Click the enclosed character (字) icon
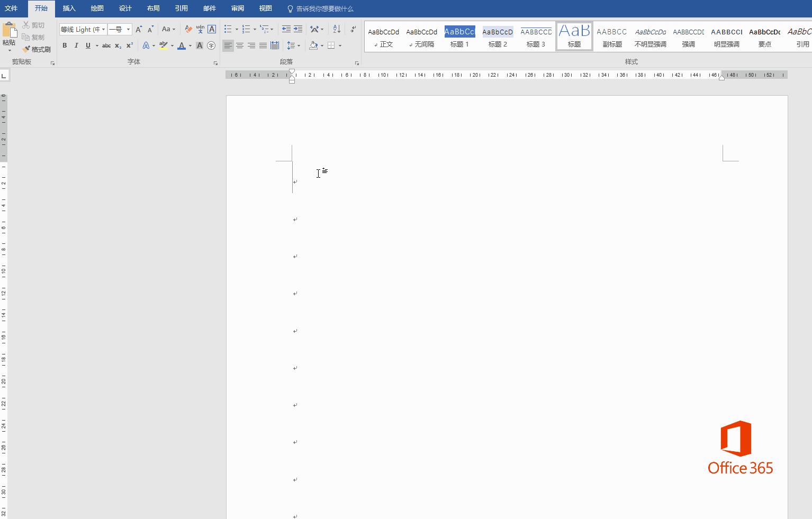This screenshot has height=519, width=812. tap(211, 45)
